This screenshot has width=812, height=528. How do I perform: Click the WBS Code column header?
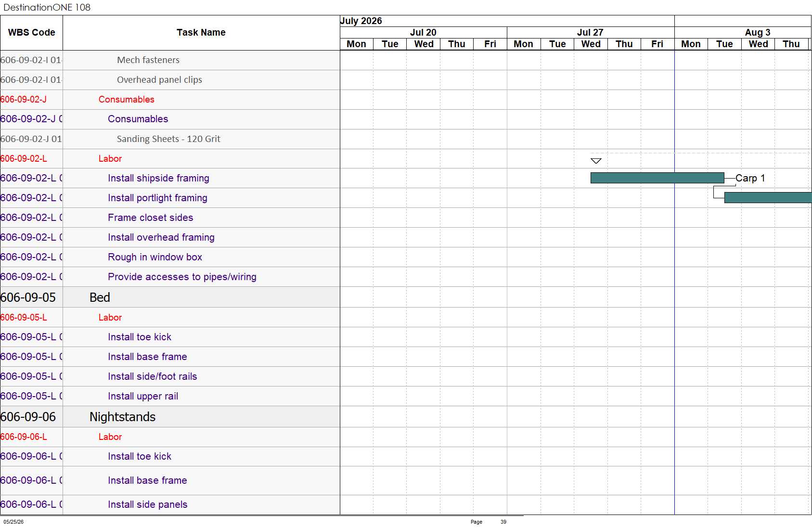pos(31,33)
